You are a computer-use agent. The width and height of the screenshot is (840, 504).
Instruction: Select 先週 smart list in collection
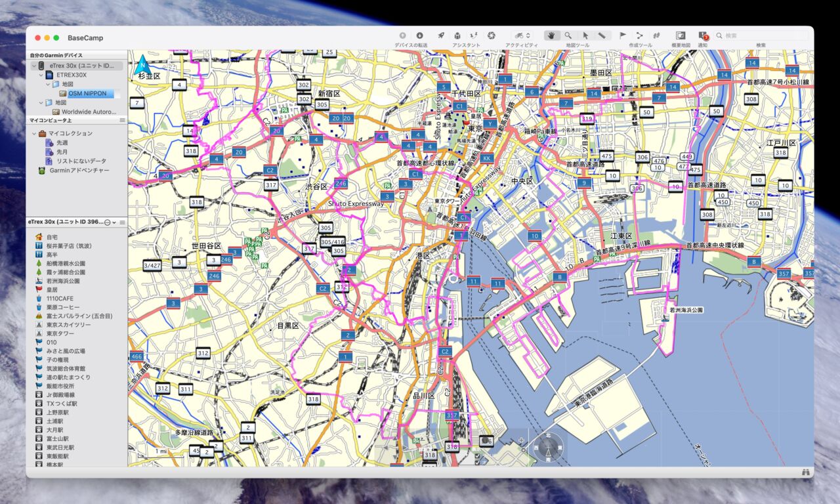[62, 142]
